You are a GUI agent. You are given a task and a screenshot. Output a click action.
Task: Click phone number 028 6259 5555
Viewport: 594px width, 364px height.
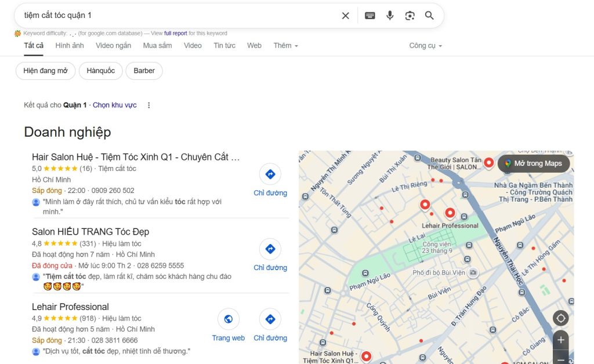coord(160,265)
